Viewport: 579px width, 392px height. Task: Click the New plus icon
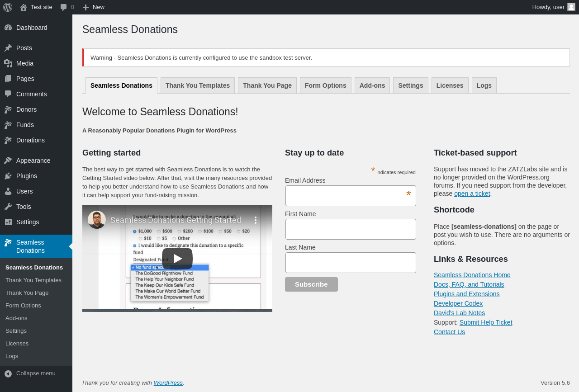coord(85,7)
